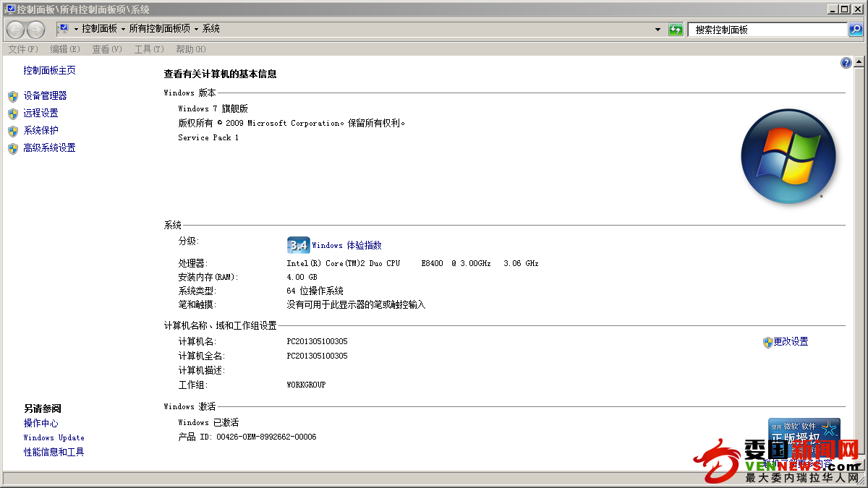Click the Intel Core2 Duo E8400 processor value
The height and width of the screenshot is (488, 868).
[x=412, y=263]
